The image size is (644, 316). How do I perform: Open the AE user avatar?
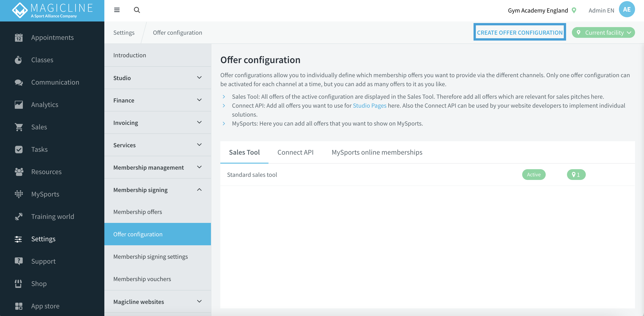click(627, 9)
